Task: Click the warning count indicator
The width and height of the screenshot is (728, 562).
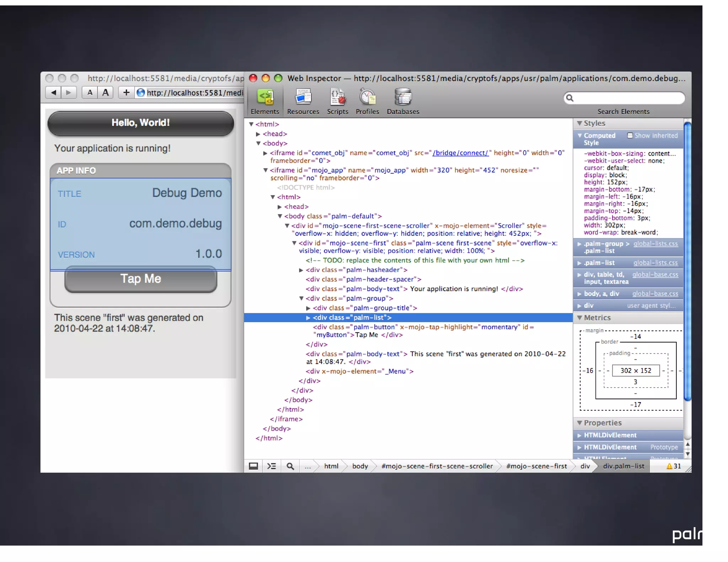Action: click(674, 466)
